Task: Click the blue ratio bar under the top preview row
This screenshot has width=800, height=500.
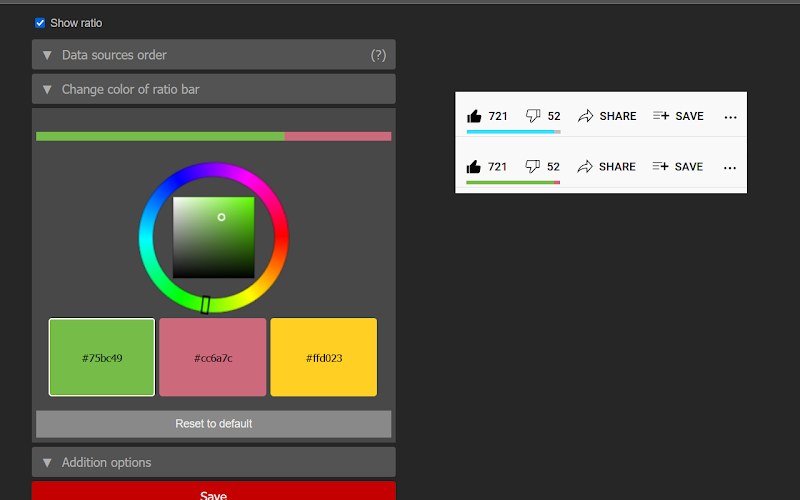Action: tap(510, 132)
